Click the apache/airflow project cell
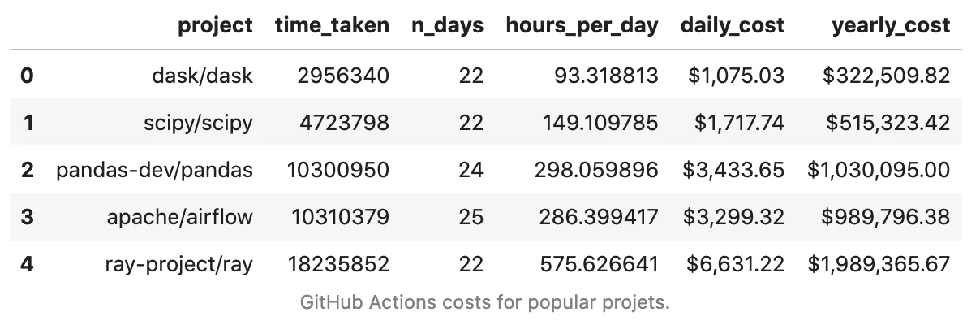This screenshot has width=980, height=325. (180, 217)
